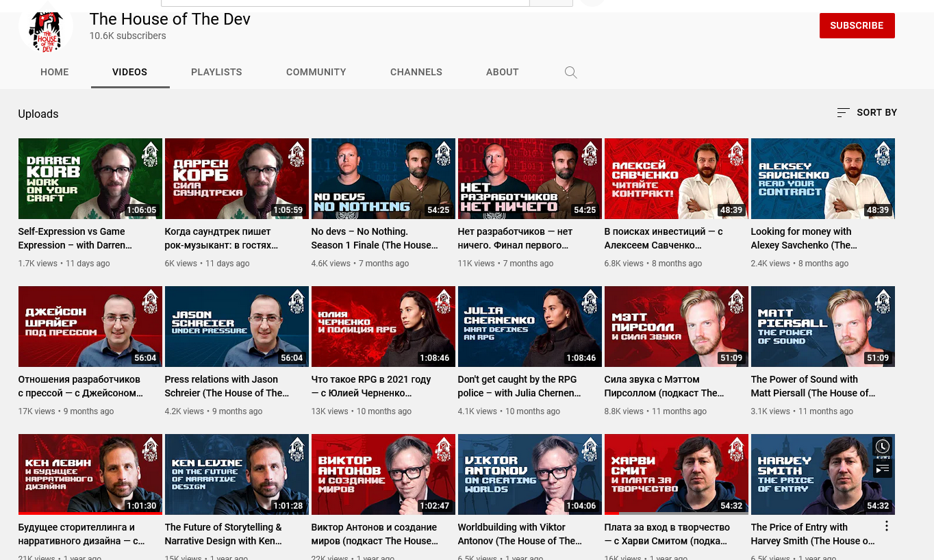This screenshot has height=560, width=934.
Task: Click the 1:04:06 duration badge
Action: pos(581,506)
